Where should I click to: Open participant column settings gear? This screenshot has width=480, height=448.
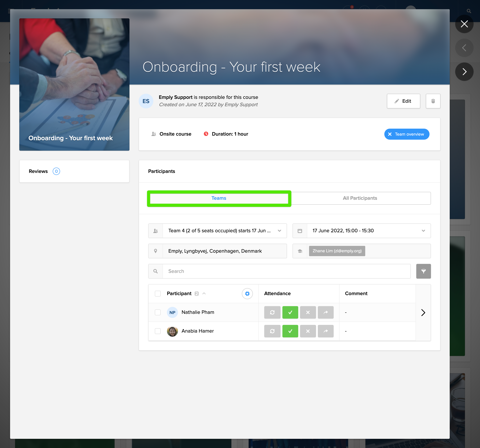pos(247,293)
